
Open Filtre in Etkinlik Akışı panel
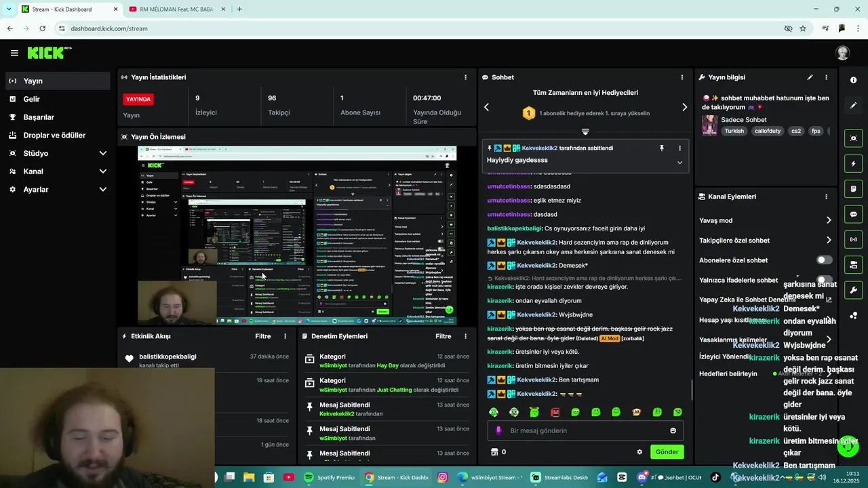coord(262,336)
